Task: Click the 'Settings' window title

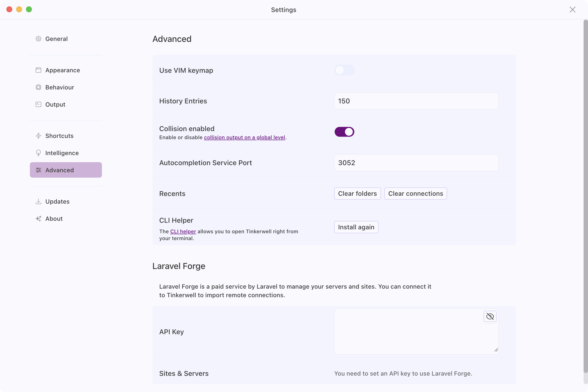Action: 283,10
